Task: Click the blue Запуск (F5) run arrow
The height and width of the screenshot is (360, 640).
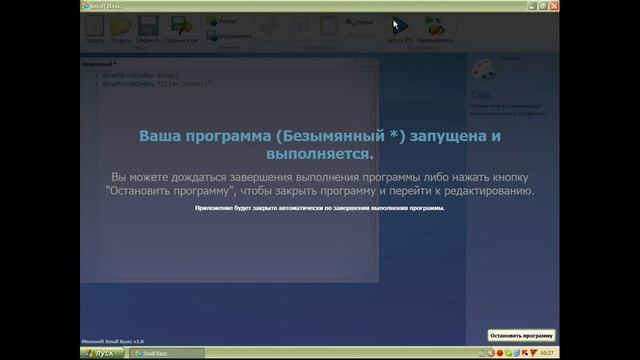Action: [400, 26]
